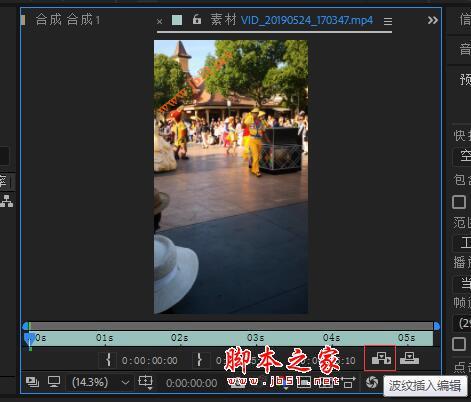The height and width of the screenshot is (402, 471).
Task: Switch to the 合成 合成1 tab
Action: pos(68,20)
